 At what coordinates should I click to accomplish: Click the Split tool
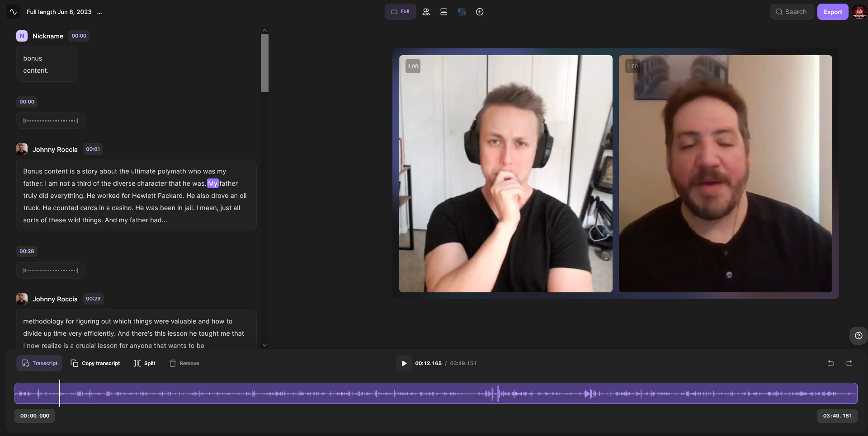pyautogui.click(x=144, y=363)
